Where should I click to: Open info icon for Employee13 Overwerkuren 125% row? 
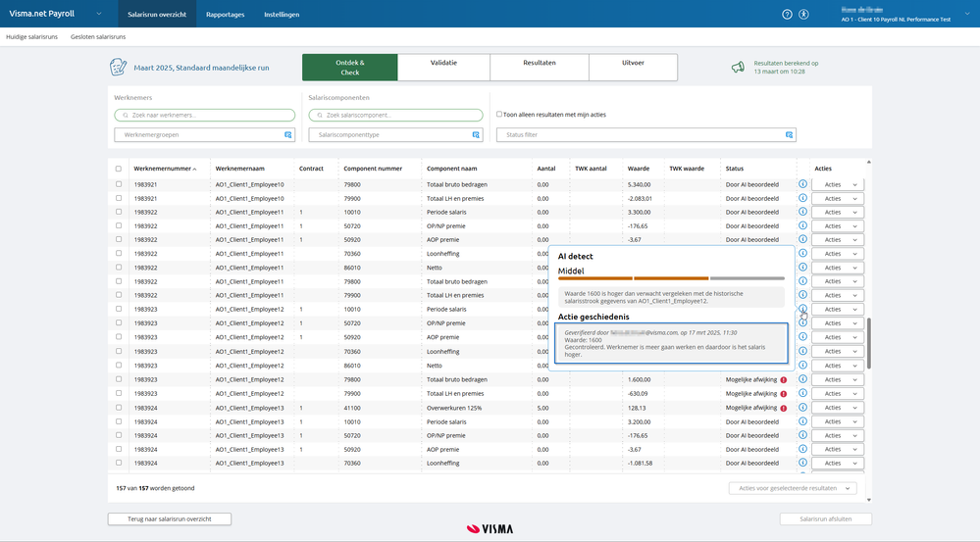pos(802,407)
